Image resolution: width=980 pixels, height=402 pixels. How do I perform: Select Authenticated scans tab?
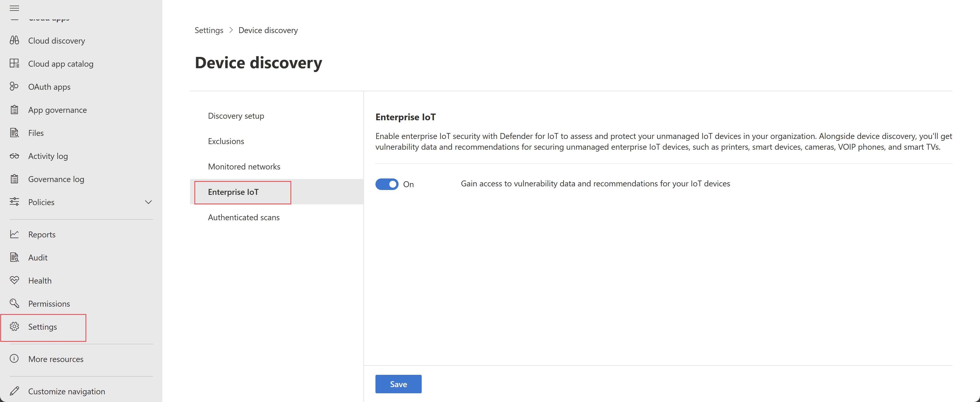pyautogui.click(x=243, y=217)
